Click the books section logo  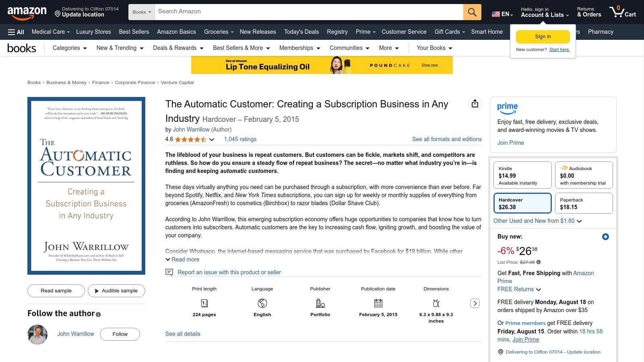(x=22, y=48)
